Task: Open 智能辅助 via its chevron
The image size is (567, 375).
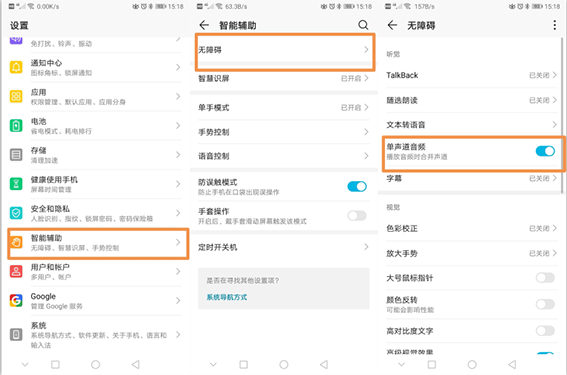Action: coord(178,242)
